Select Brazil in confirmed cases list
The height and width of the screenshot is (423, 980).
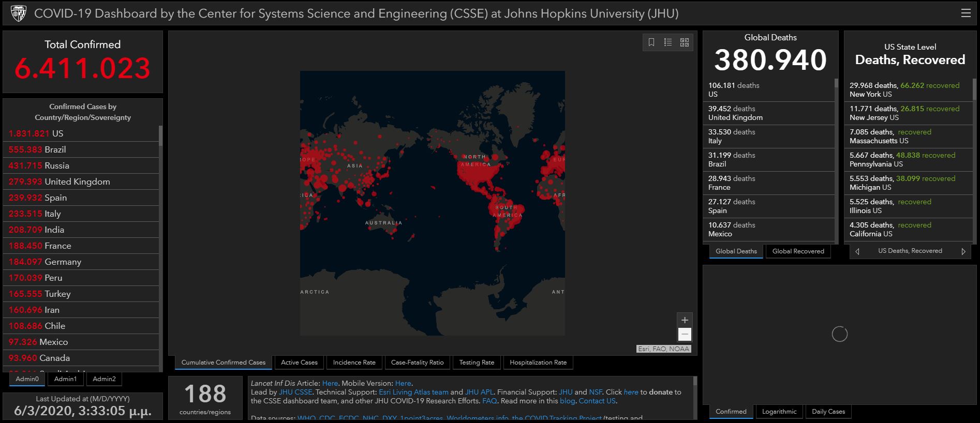[x=81, y=149]
